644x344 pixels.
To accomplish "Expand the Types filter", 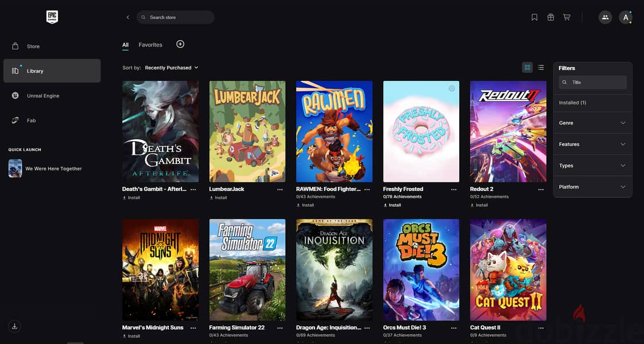I will [592, 166].
